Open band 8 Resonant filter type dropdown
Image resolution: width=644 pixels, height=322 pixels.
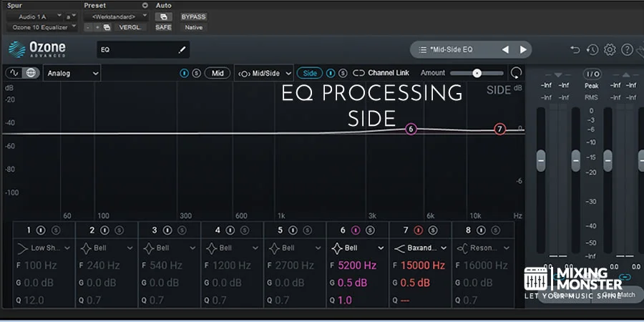484,248
